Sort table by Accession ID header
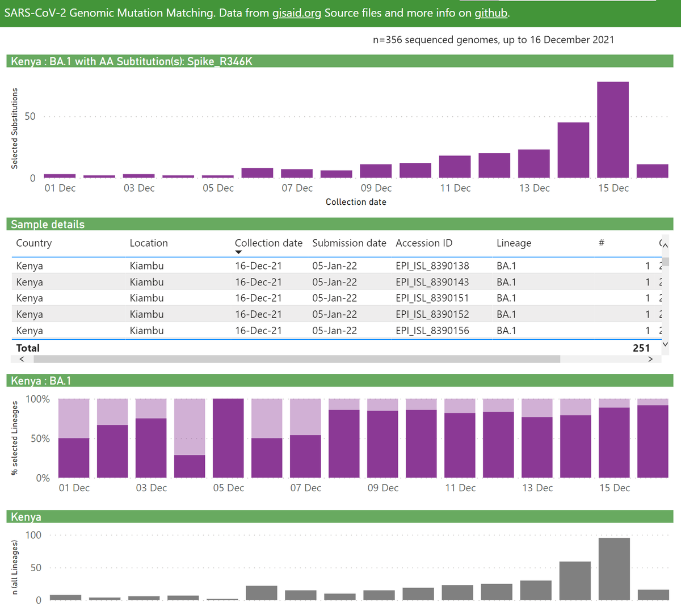 (x=424, y=243)
